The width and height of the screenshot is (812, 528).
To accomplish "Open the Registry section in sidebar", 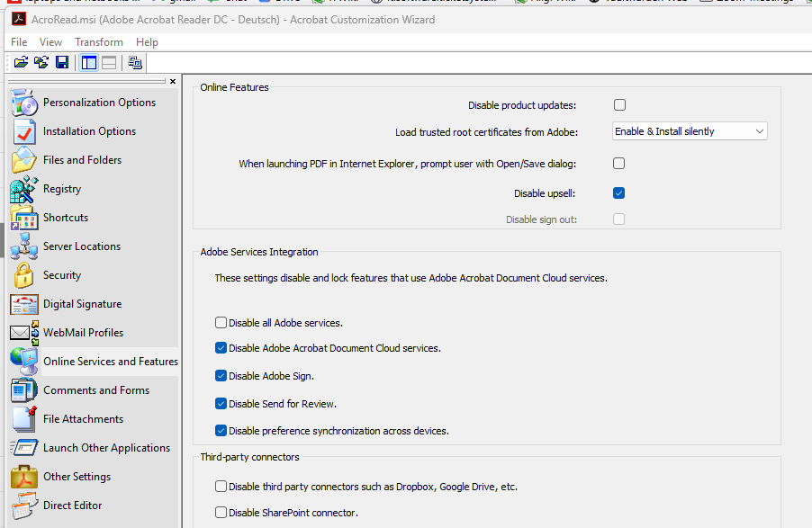I will (61, 189).
